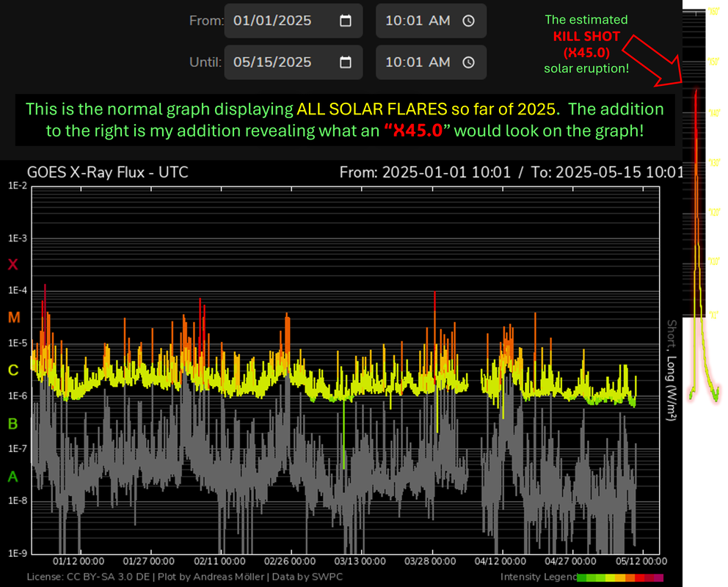Click the 1E-2 y-axis label
This screenshot has height=587, width=728.
point(18,186)
